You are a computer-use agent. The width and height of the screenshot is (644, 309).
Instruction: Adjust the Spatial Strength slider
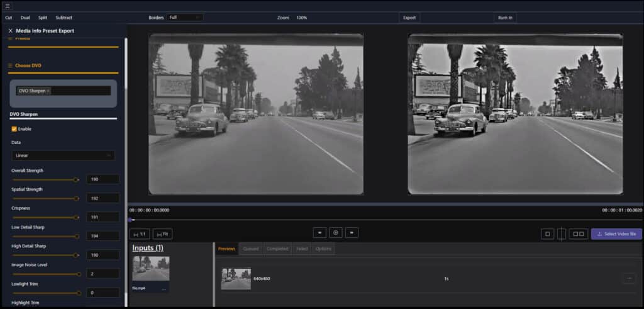tap(45, 198)
